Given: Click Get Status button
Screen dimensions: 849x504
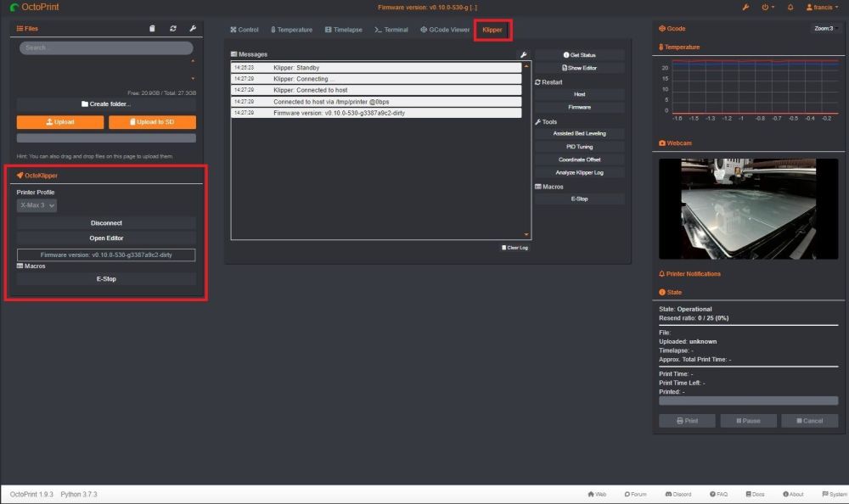Looking at the screenshot, I should click(579, 55).
